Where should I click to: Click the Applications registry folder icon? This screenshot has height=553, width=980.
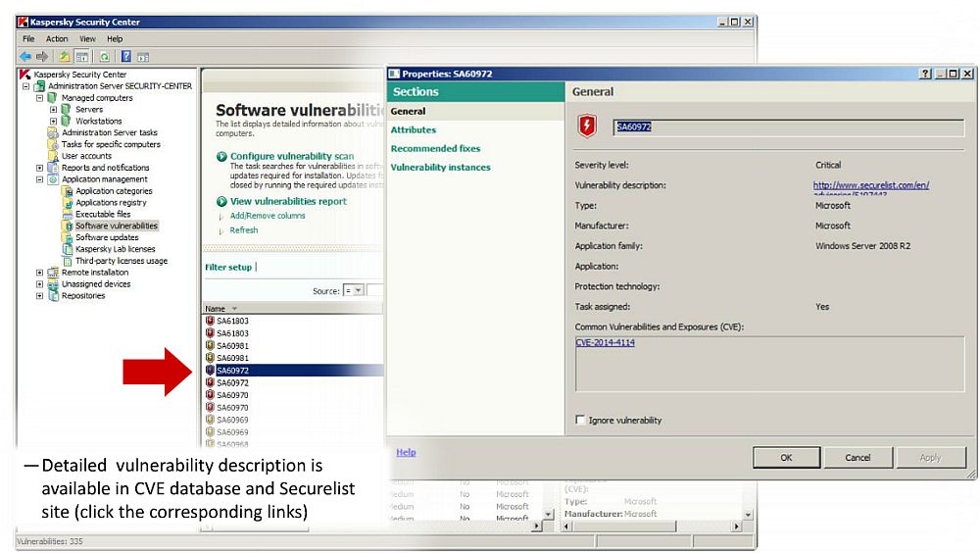click(68, 203)
